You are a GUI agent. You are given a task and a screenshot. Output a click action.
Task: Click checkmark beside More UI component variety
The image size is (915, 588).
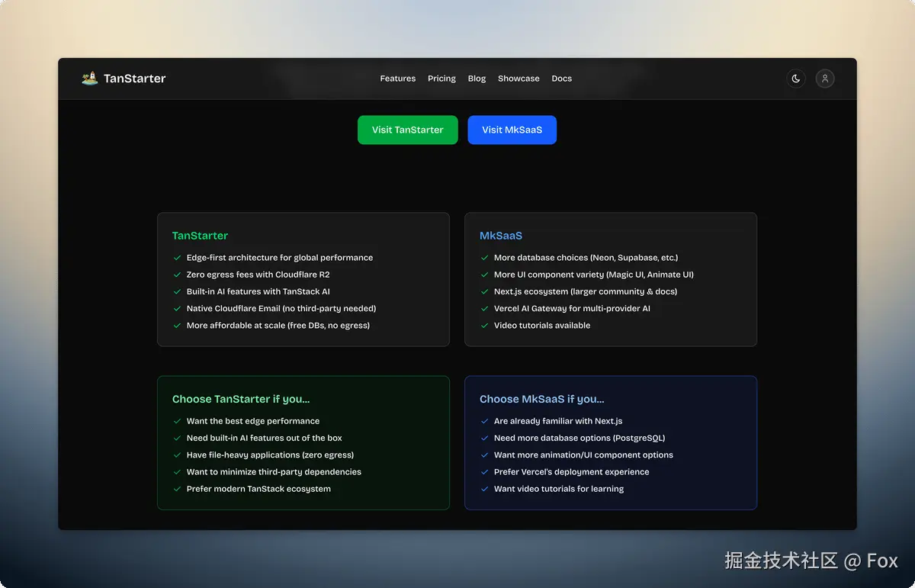coord(484,275)
